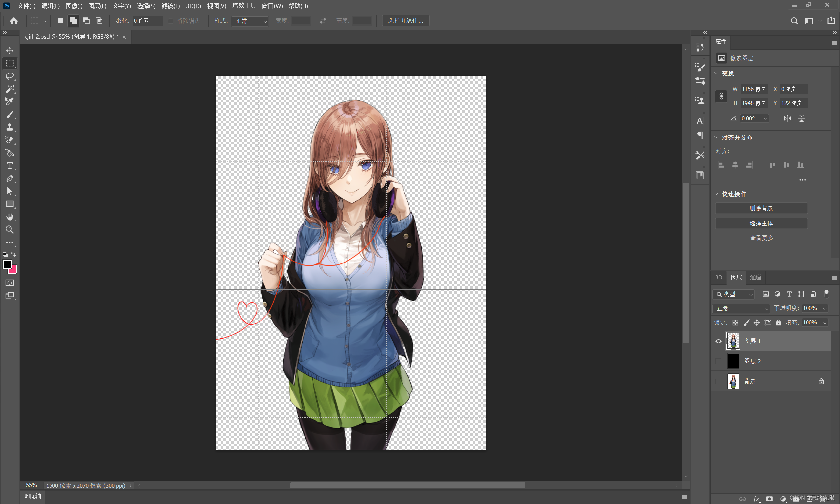Image resolution: width=840 pixels, height=504 pixels.
Task: Select the Eraser tool in toolbar
Action: pos(10,140)
